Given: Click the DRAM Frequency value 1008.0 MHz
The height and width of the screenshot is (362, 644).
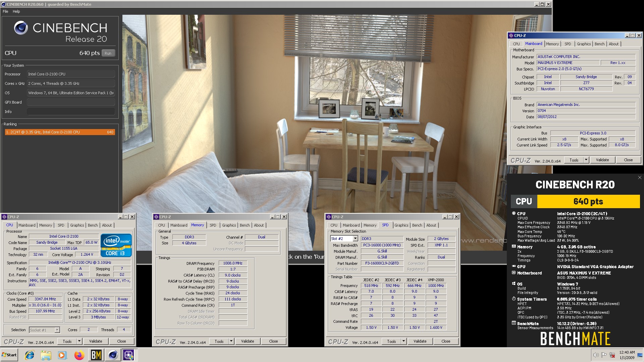Looking at the screenshot, I should click(233, 263).
